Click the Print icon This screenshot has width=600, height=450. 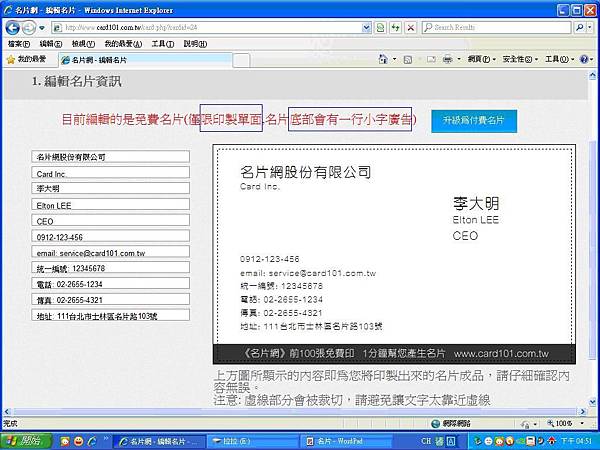pos(448,60)
